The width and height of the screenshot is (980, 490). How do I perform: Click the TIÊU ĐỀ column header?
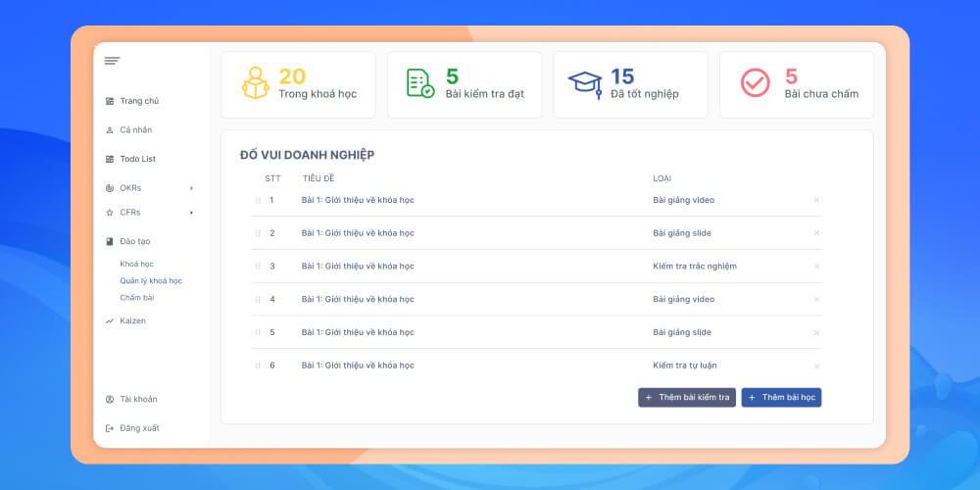point(318,178)
